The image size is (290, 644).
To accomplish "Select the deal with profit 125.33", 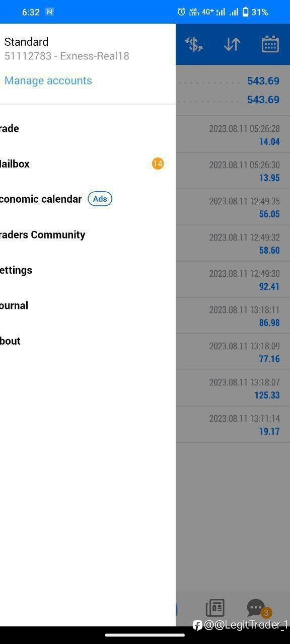I will tap(233, 388).
